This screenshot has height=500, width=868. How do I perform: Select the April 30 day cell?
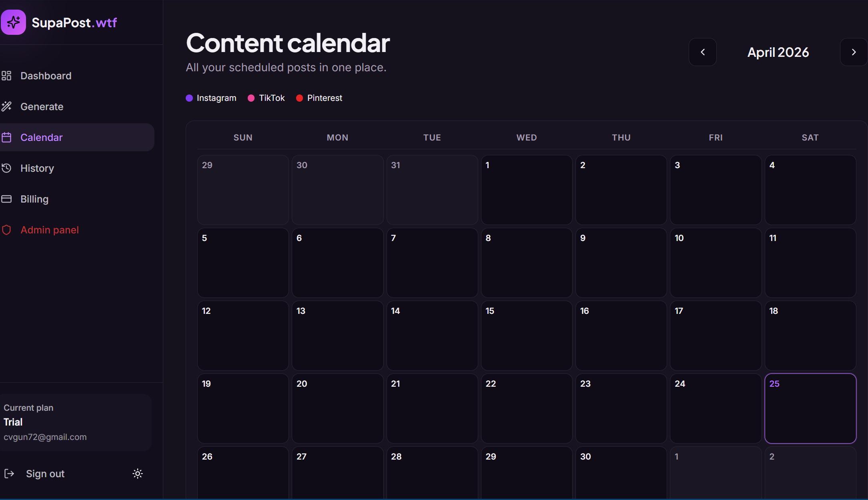tap(621, 473)
